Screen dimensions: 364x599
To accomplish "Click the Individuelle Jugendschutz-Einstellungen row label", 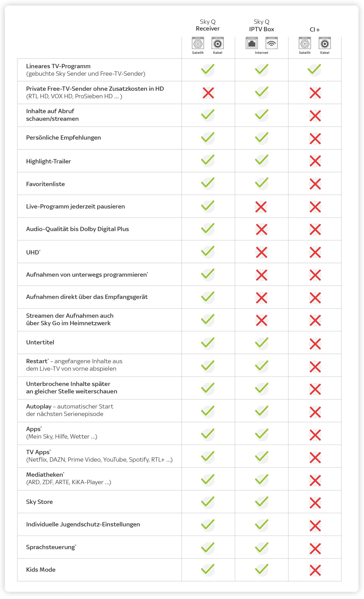I will click(83, 524).
